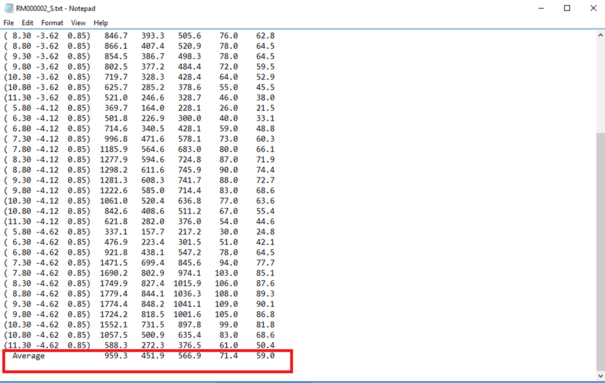
Task: Click value 109.0 in the data
Action: [x=226, y=304]
